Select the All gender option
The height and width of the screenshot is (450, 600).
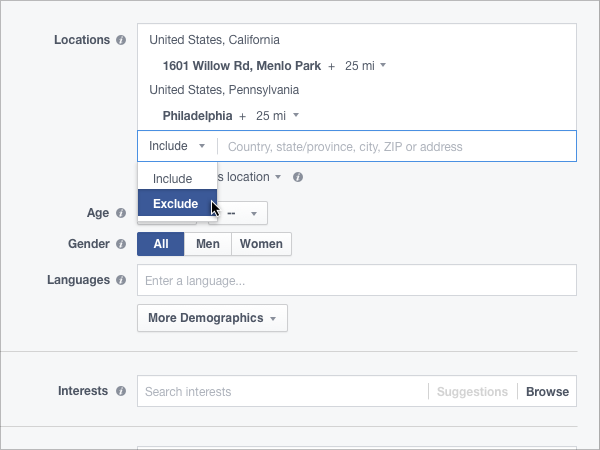[x=160, y=244]
